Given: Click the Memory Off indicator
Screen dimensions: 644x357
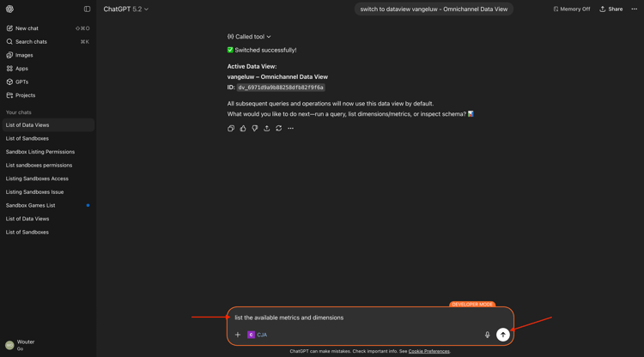Looking at the screenshot, I should [x=571, y=9].
